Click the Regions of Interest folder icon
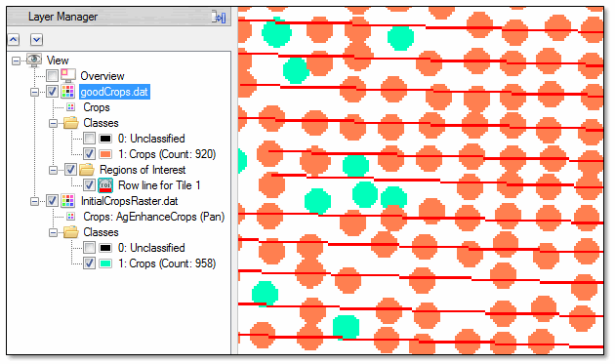 tap(87, 170)
